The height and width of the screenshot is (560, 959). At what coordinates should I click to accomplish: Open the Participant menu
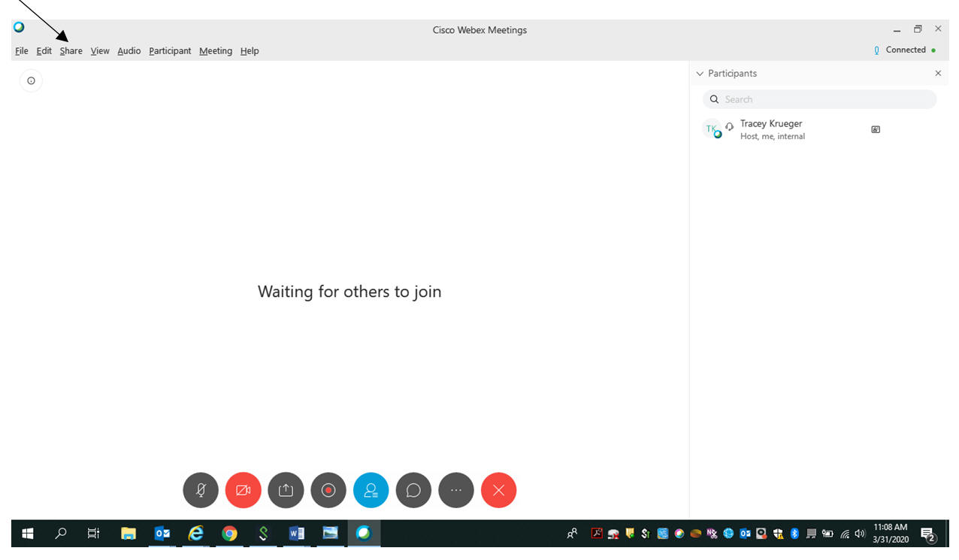(170, 51)
